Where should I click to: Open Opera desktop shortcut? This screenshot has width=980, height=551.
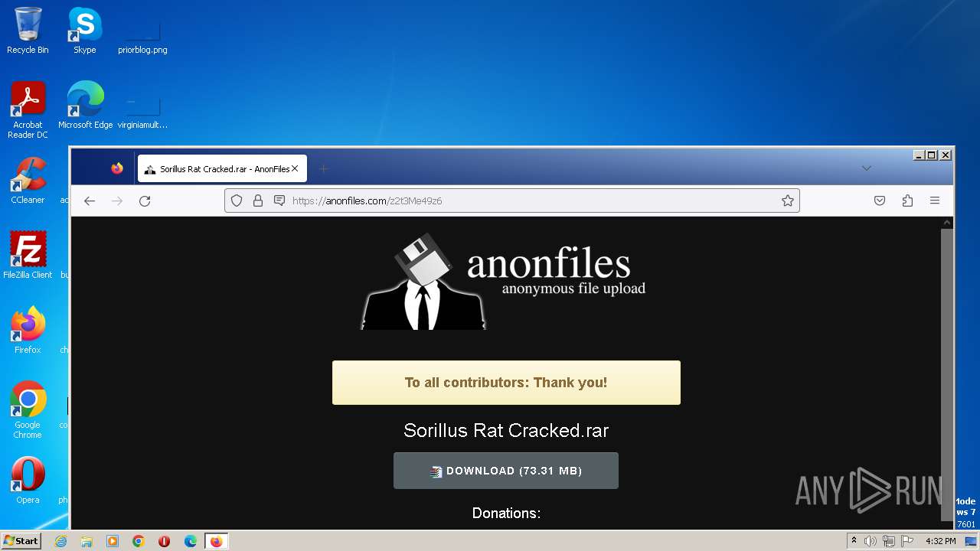coord(28,481)
